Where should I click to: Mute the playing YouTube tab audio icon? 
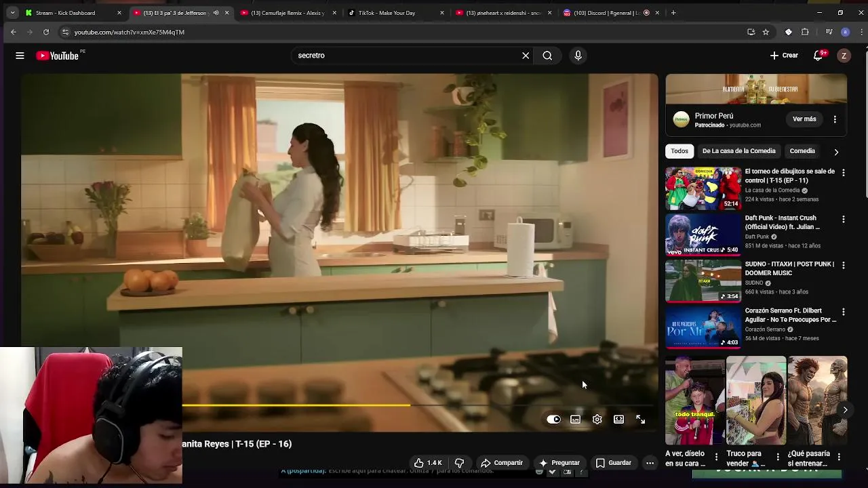coord(216,13)
